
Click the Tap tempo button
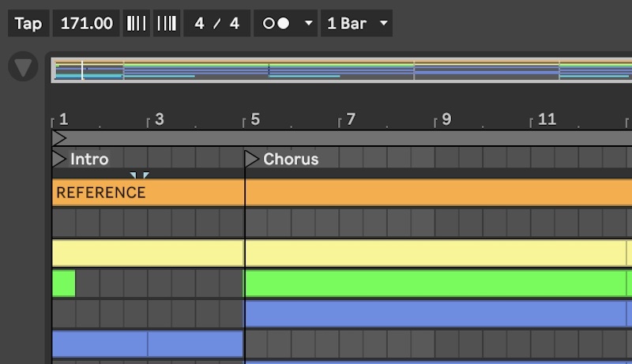click(28, 23)
